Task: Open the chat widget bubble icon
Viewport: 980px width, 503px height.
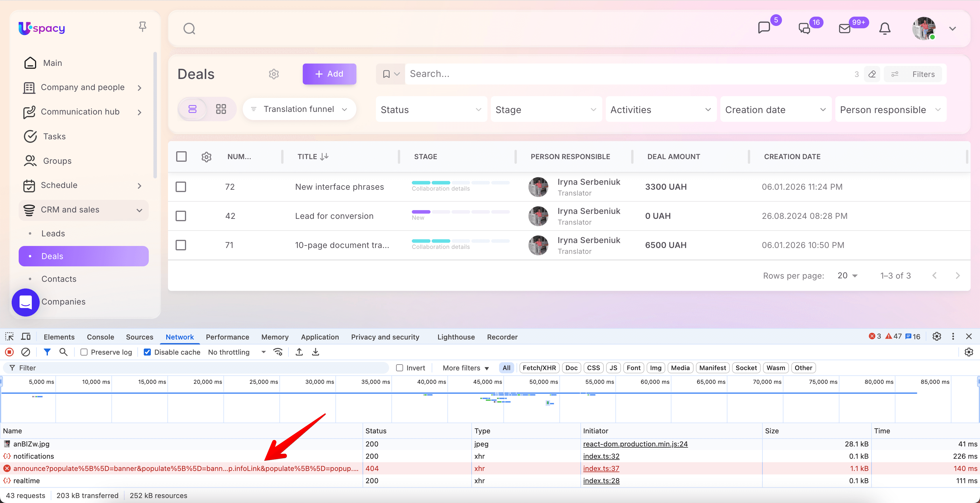Action: point(25,302)
